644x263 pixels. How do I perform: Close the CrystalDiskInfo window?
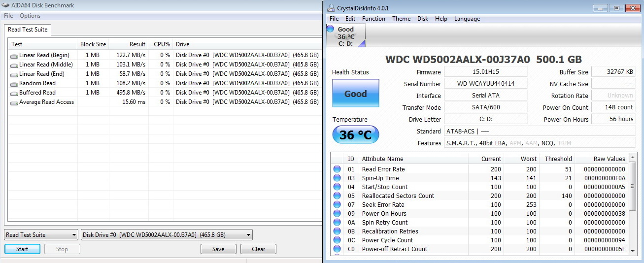click(632, 8)
